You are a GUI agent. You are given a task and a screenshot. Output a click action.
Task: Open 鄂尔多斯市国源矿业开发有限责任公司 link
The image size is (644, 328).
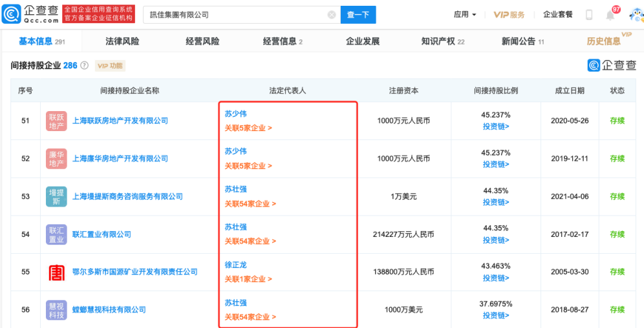[134, 272]
